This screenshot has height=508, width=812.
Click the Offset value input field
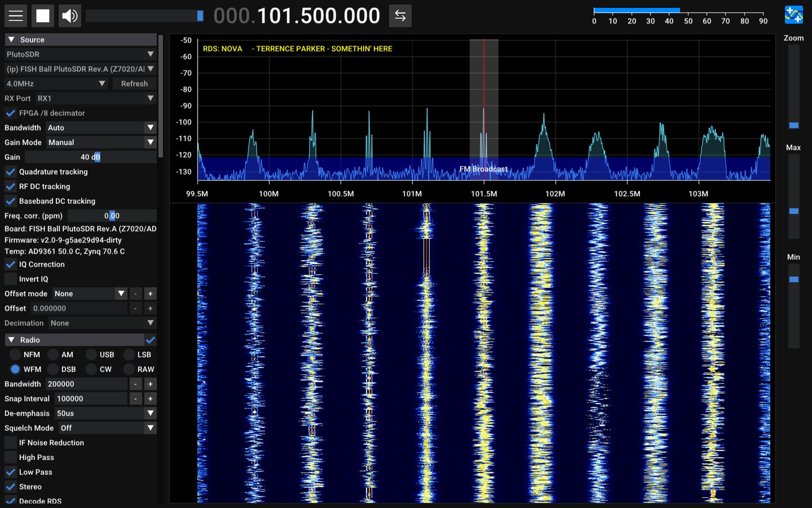(78, 308)
